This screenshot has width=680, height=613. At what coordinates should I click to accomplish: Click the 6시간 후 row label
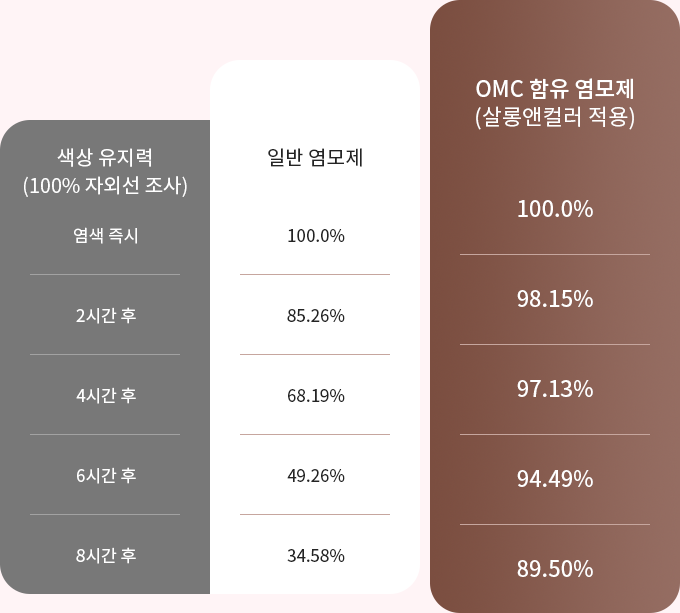pyautogui.click(x=106, y=476)
